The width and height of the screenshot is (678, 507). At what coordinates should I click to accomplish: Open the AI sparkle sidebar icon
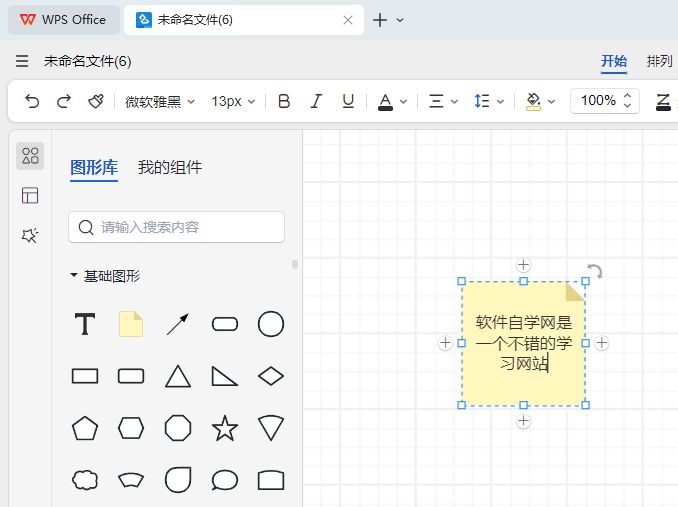[x=30, y=235]
